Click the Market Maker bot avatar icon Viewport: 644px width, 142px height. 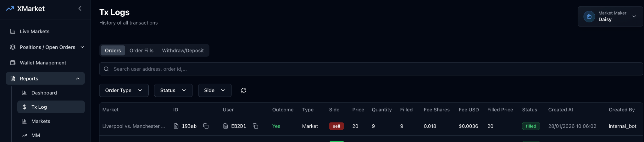[x=589, y=16]
